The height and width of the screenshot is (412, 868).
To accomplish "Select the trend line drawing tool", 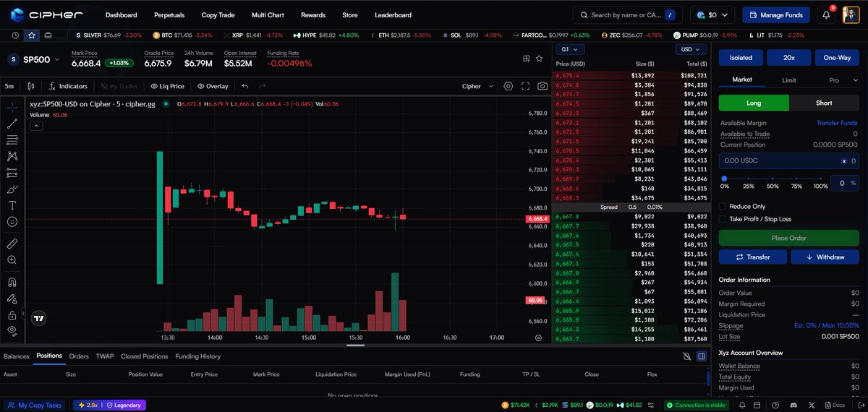I will point(12,124).
